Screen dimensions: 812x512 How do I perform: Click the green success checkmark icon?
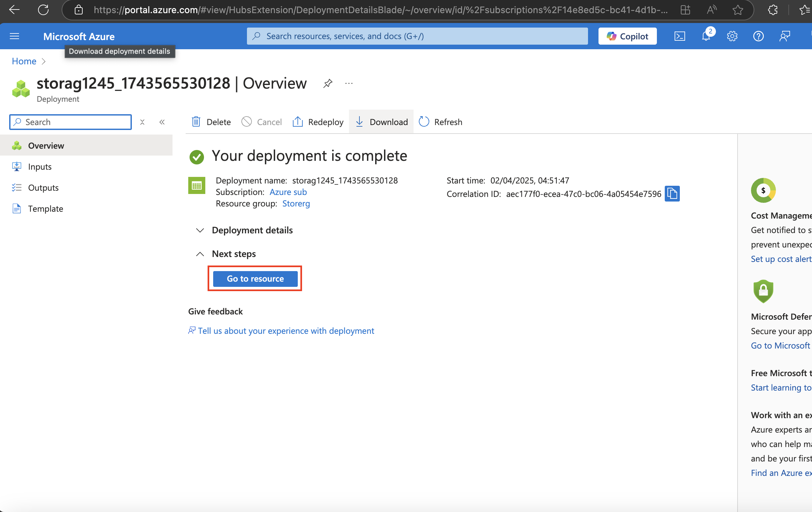click(196, 157)
